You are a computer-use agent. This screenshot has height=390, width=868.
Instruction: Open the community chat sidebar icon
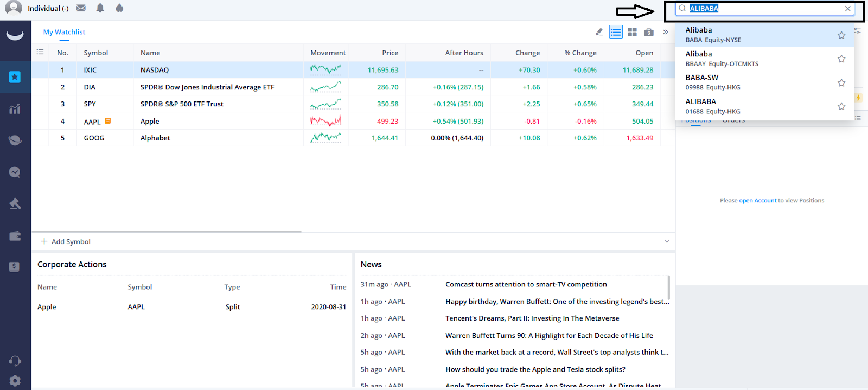pyautogui.click(x=15, y=172)
